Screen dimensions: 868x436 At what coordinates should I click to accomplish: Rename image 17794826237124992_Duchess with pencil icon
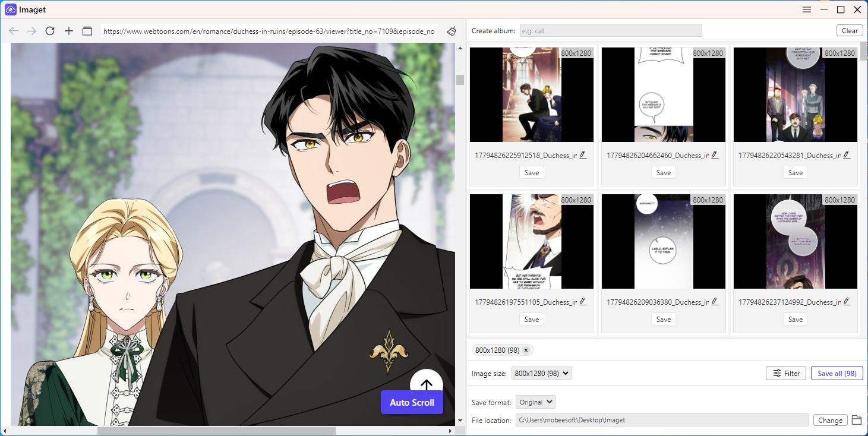(x=847, y=302)
